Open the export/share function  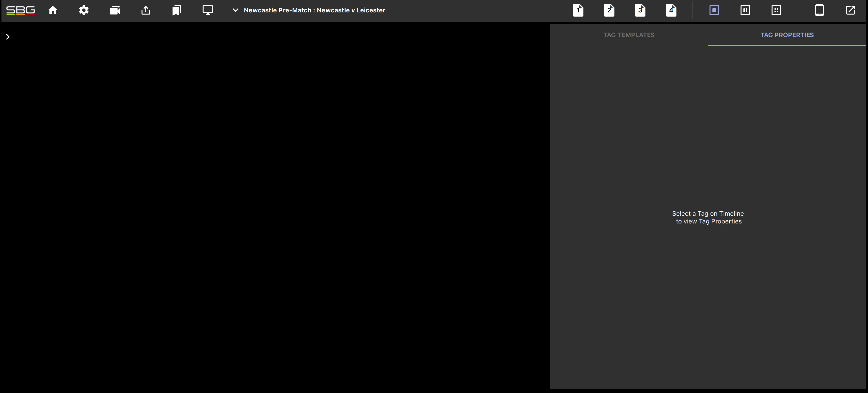coord(146,10)
